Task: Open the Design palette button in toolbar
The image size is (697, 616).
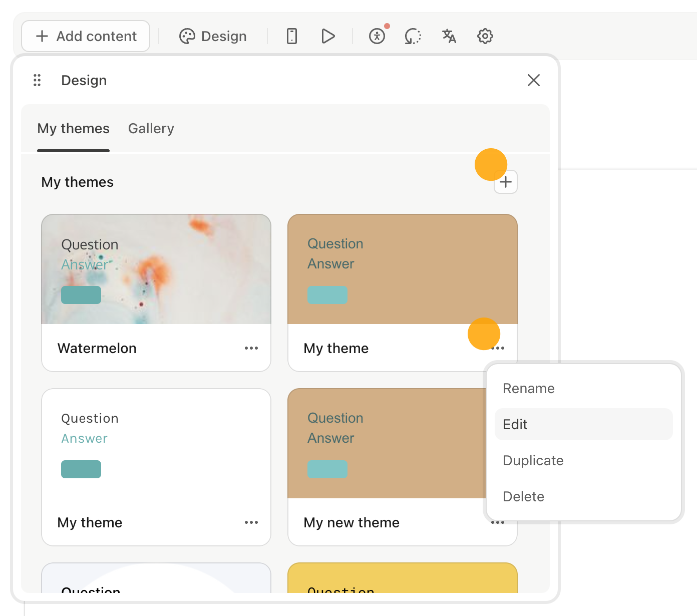Action: 213,36
